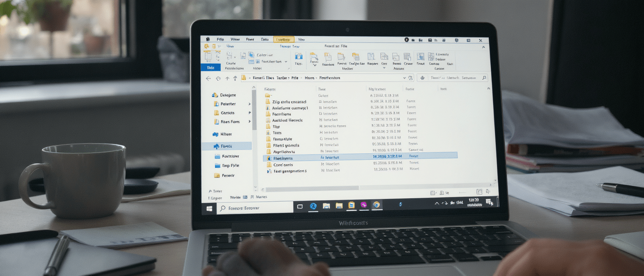This screenshot has width=644, height=276.
Task: Open the highlighted yellow ribbon tab
Action: click(x=284, y=39)
